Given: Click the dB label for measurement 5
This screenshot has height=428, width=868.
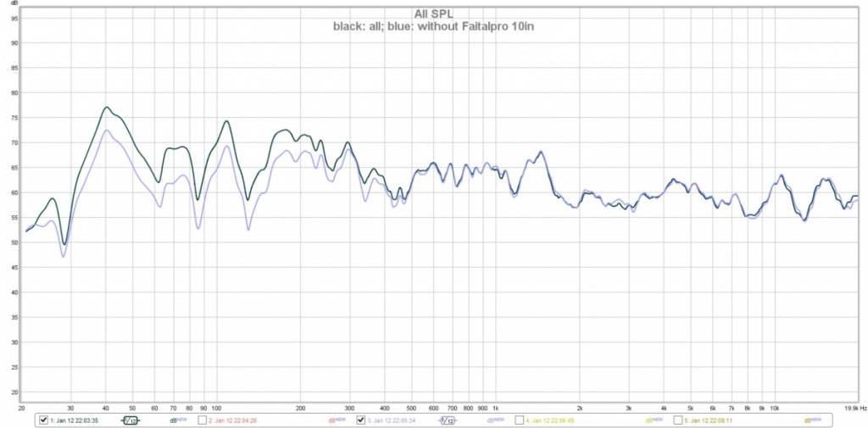Looking at the screenshot, I should click(x=811, y=420).
